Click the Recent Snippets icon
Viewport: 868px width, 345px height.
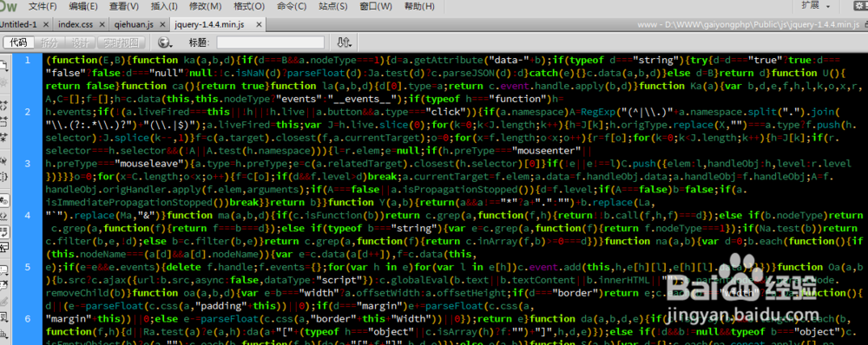[x=3, y=317]
